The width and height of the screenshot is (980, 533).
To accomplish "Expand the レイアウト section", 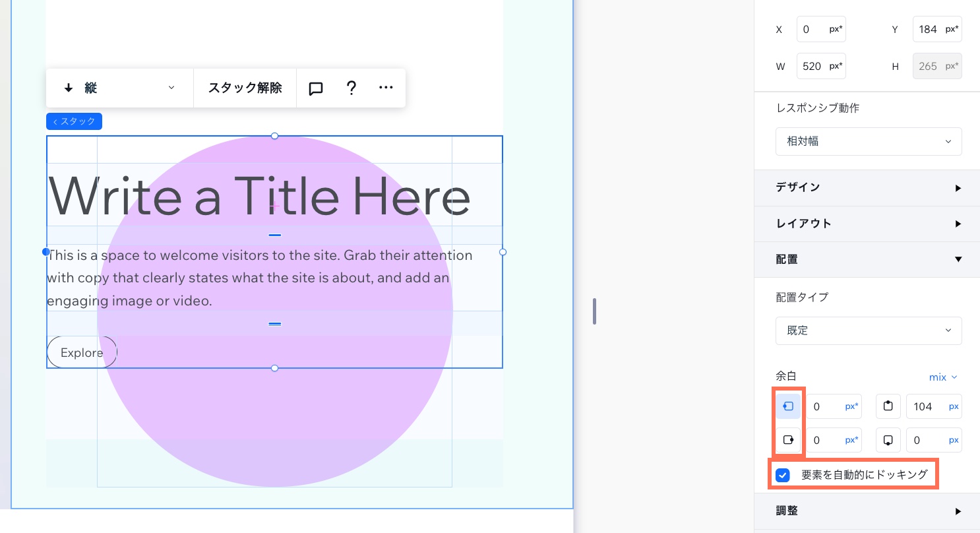I will (x=867, y=224).
